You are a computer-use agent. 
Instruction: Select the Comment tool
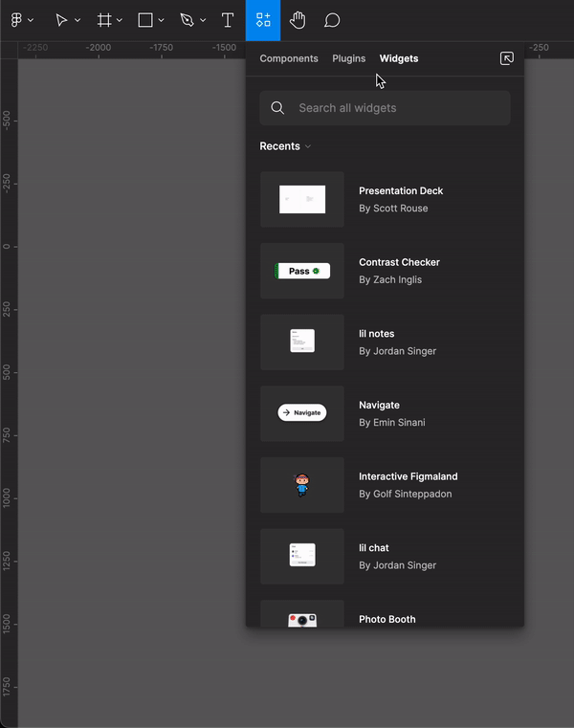332,20
